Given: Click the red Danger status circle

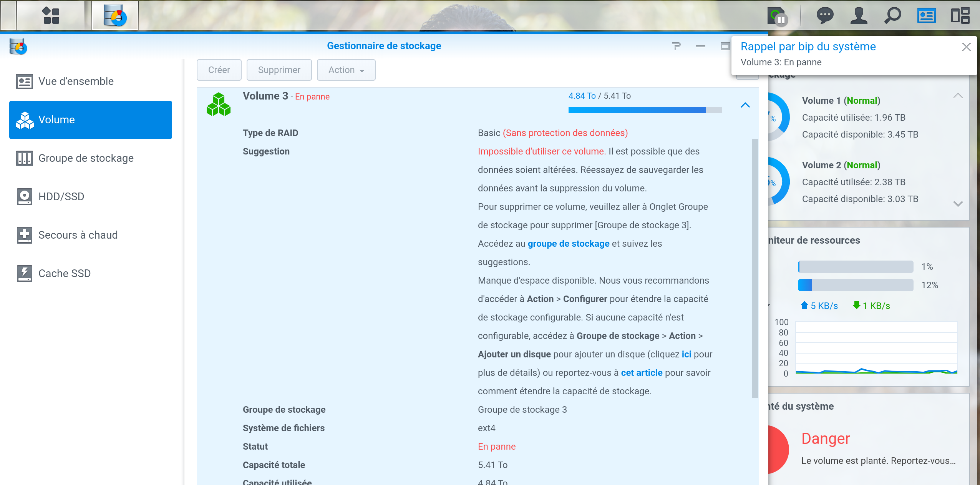Looking at the screenshot, I should [778, 450].
